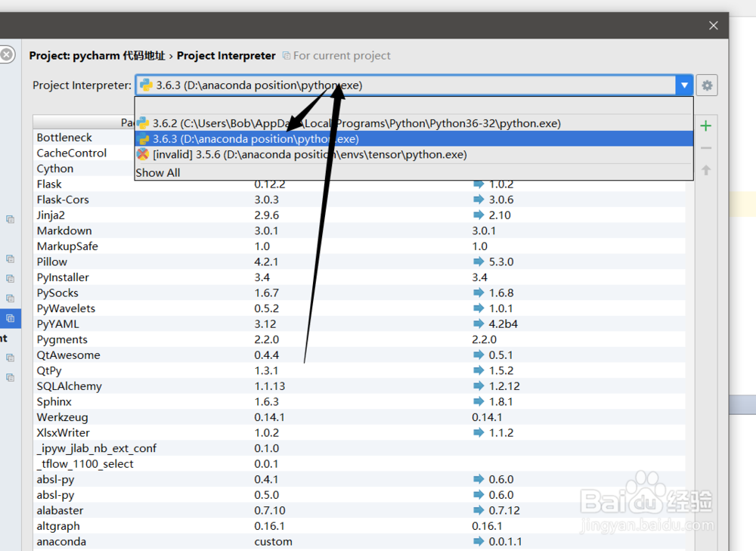Screen dimensions: 756x551
Task: Select the Sphinx package row
Action: pos(359,401)
